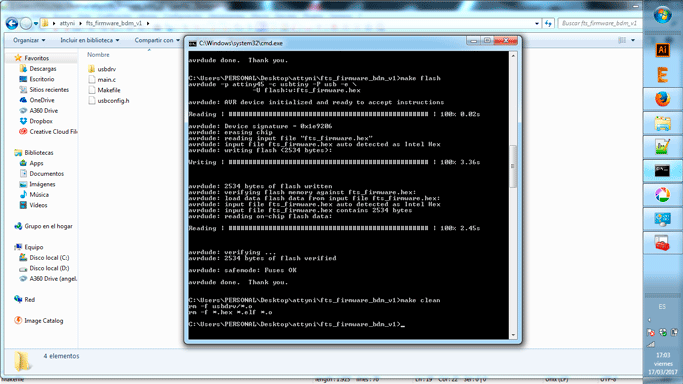Click the Explorer forward arrow button
Screen dimensions: 683x384
coord(26,24)
